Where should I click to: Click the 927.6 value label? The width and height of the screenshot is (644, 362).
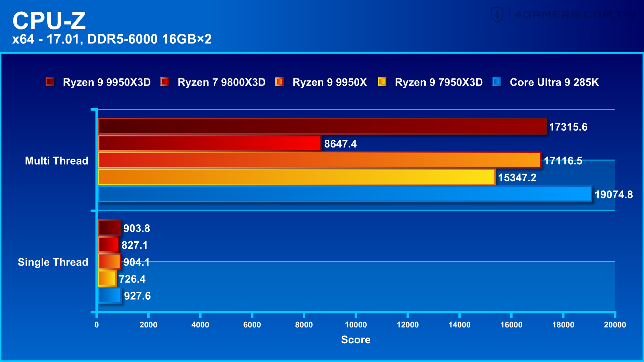coord(138,296)
